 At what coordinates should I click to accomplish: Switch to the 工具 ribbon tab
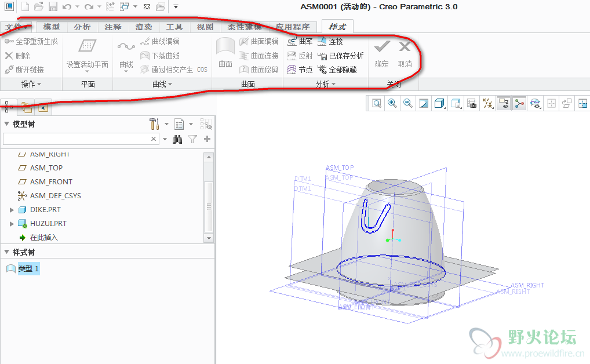pyautogui.click(x=174, y=27)
